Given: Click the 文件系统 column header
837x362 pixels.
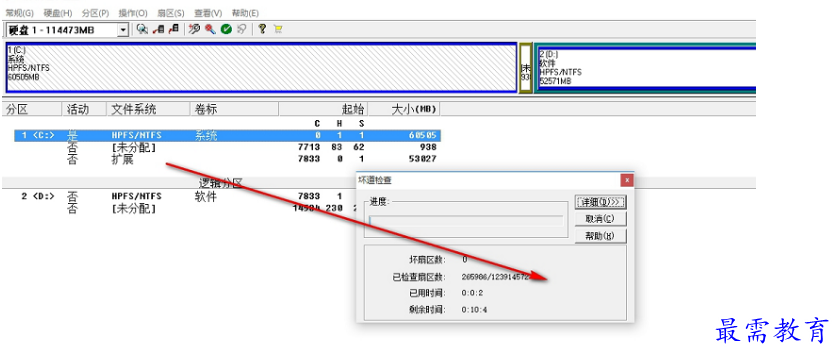Looking at the screenshot, I should (148, 109).
